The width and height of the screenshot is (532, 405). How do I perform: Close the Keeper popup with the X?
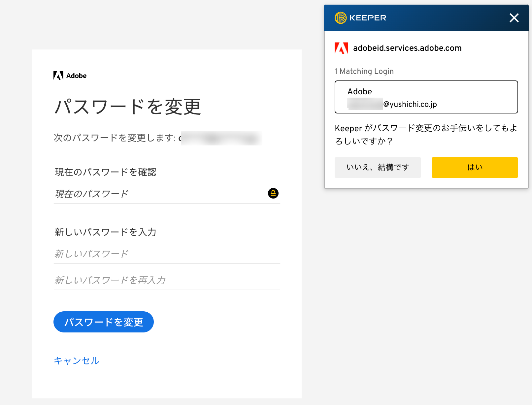[x=514, y=18]
